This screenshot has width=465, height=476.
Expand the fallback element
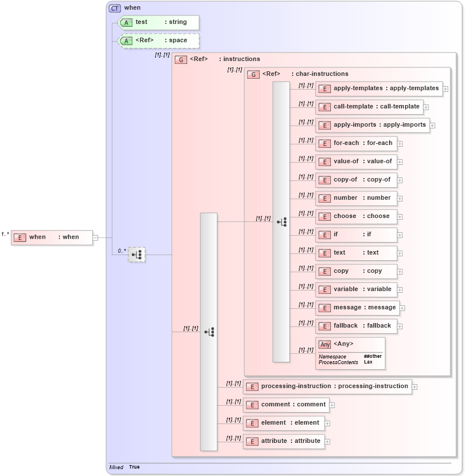400,326
